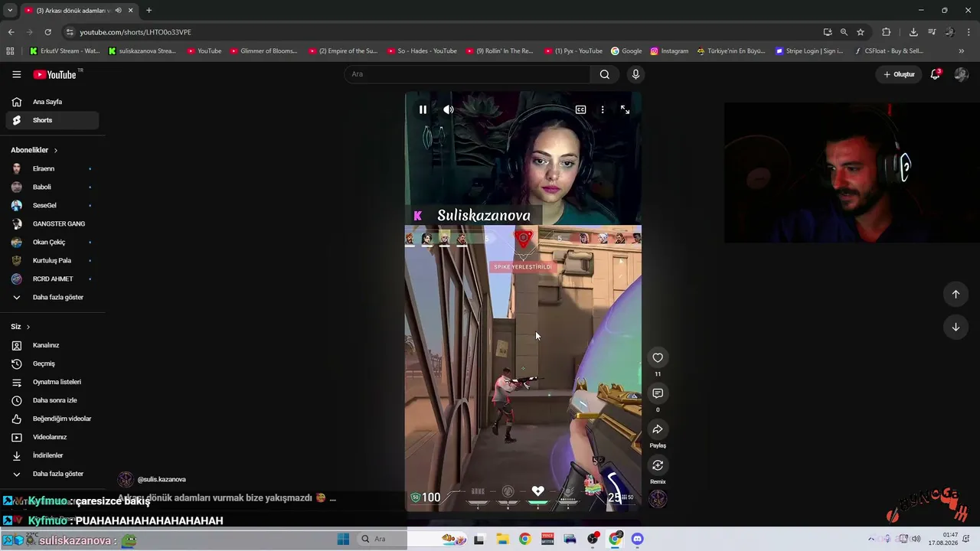Open the SeseGel subscription channel

click(x=52, y=205)
